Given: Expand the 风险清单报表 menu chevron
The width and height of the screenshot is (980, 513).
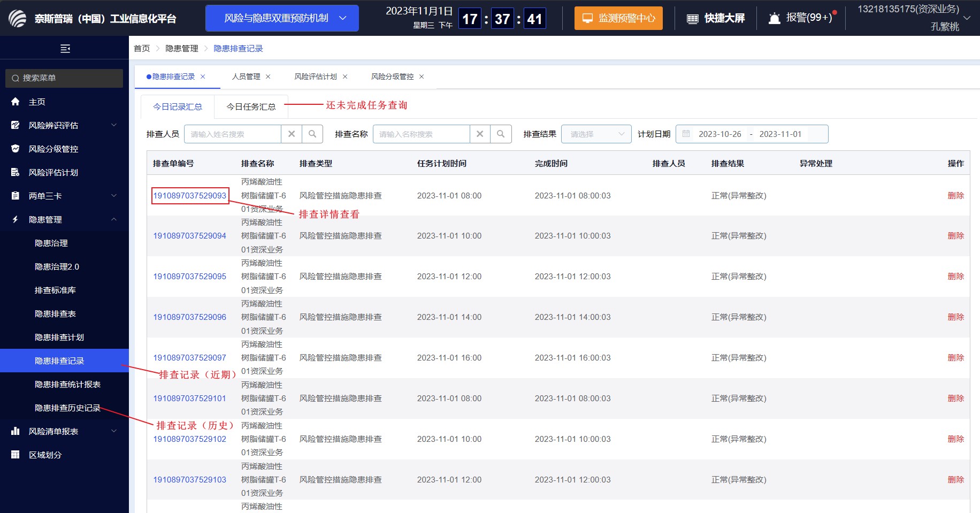Looking at the screenshot, I should pos(114,431).
